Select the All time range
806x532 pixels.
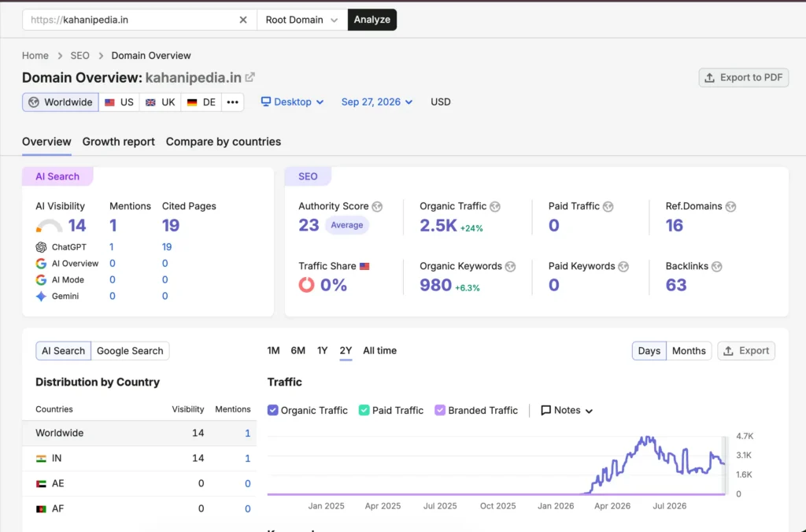pyautogui.click(x=380, y=350)
